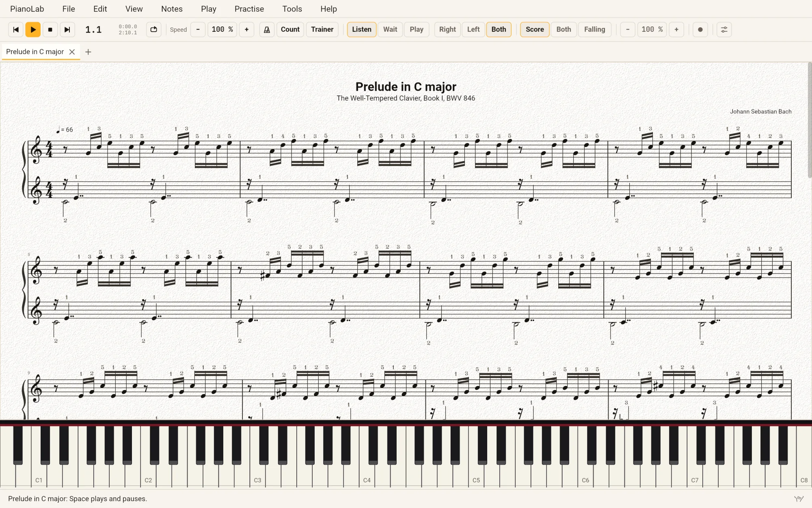Open the Tools menu

[292, 9]
